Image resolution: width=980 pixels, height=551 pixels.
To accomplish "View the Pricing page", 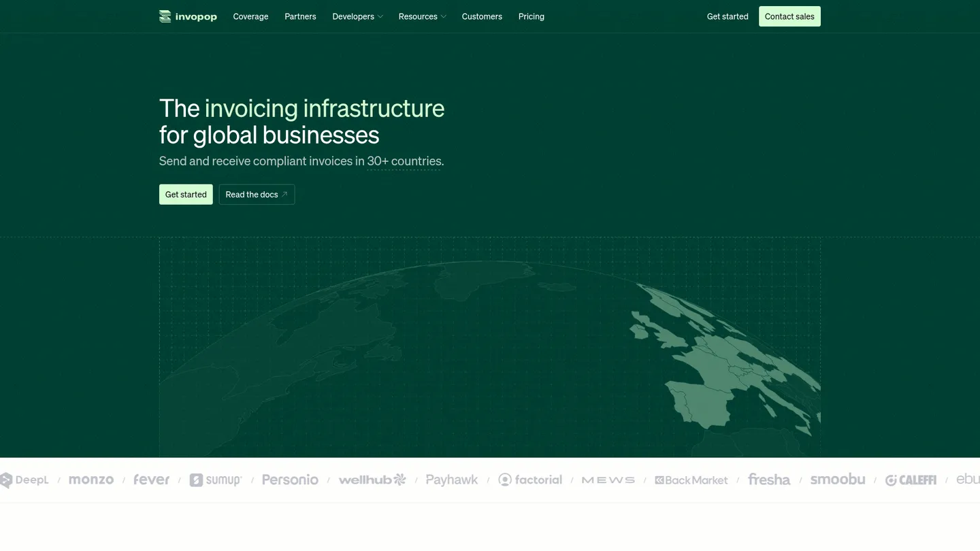I will tap(531, 16).
